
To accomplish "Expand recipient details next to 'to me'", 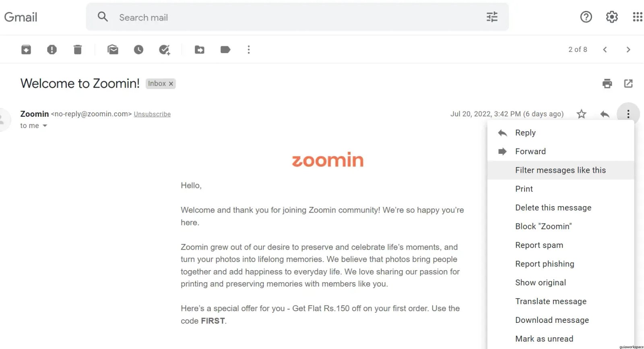I will pyautogui.click(x=45, y=126).
